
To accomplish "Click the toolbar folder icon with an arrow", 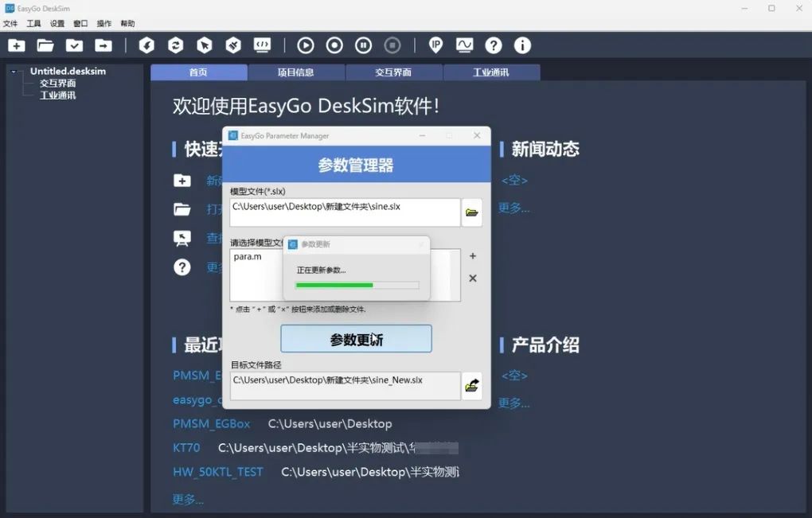I will pos(103,45).
